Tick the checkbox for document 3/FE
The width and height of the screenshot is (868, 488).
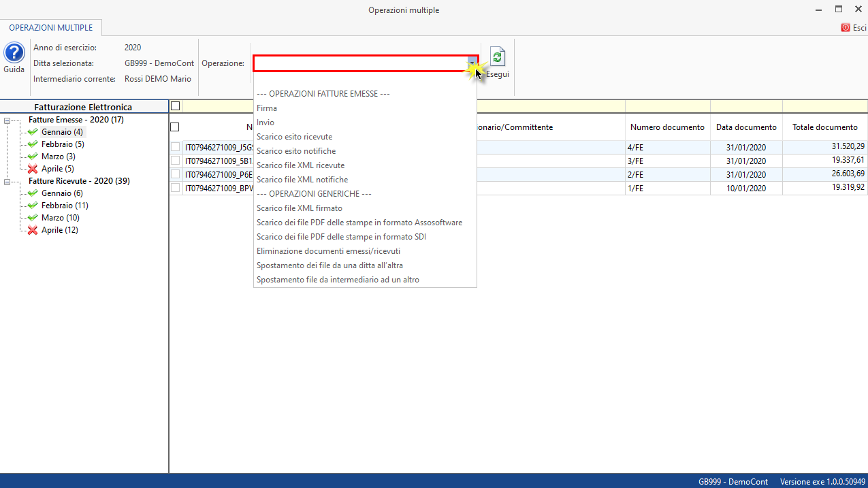coord(176,161)
